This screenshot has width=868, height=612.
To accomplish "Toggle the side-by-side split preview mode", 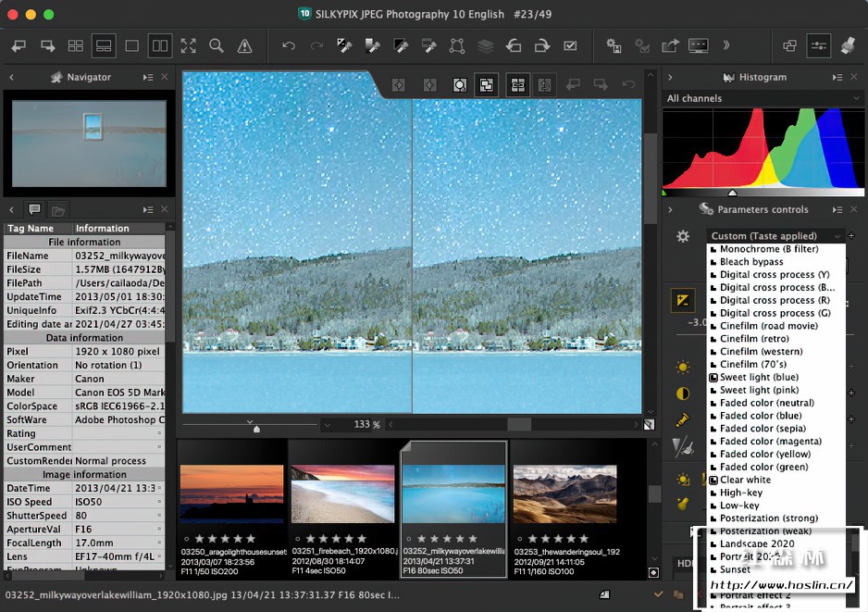I will pyautogui.click(x=160, y=45).
